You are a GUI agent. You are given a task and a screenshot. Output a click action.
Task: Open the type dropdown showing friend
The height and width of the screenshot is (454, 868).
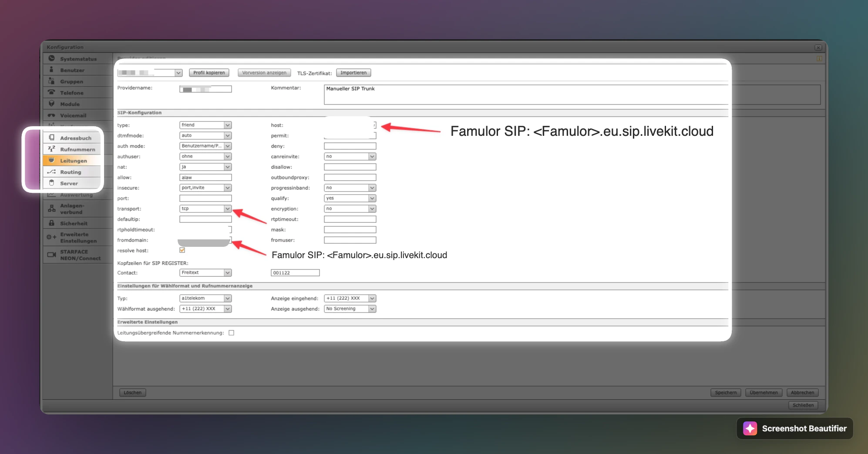click(205, 125)
